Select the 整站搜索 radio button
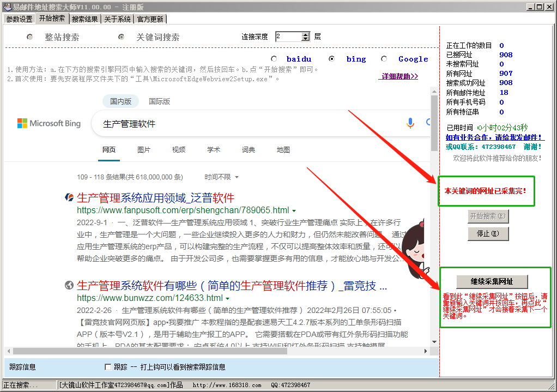Viewport: 557px width, 392px height. 30,37
